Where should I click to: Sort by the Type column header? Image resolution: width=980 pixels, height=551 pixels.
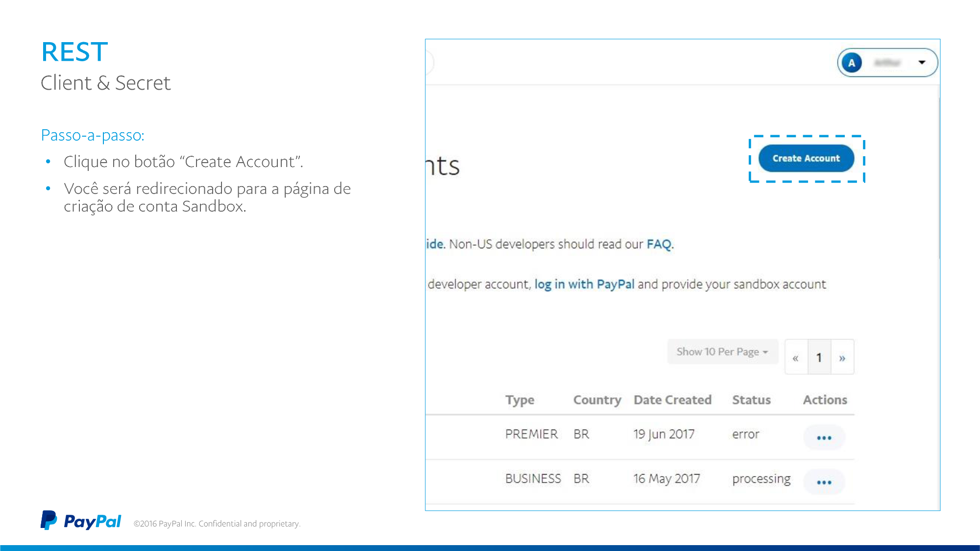519,400
